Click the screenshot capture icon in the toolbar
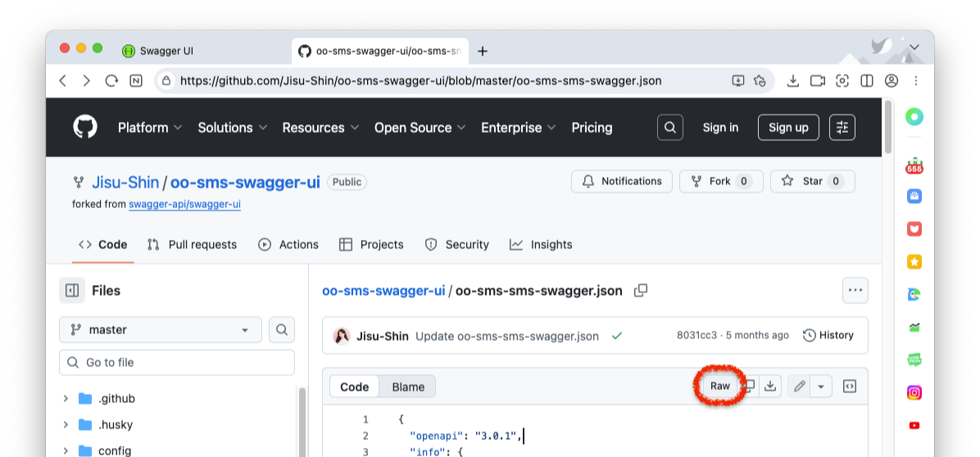This screenshot has width=980, height=457. coord(842,80)
